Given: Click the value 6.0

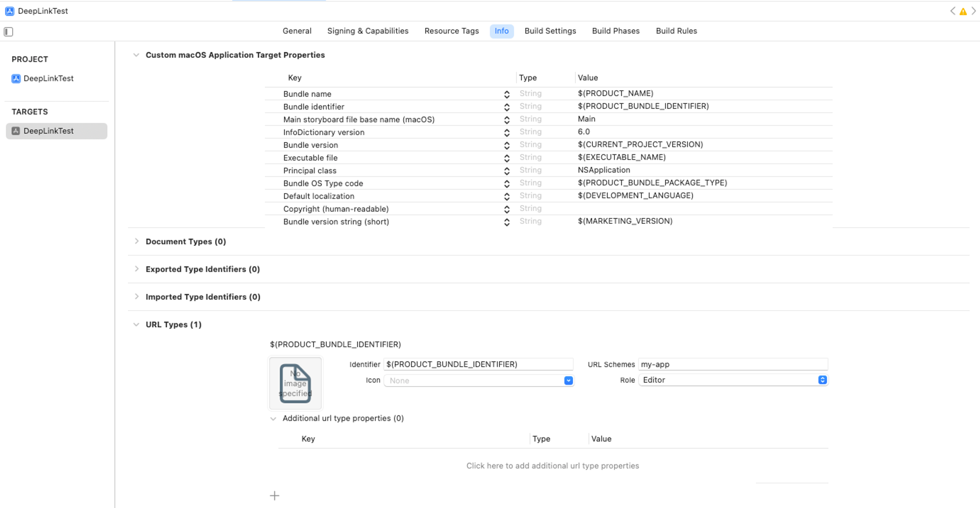Looking at the screenshot, I should coord(584,131).
